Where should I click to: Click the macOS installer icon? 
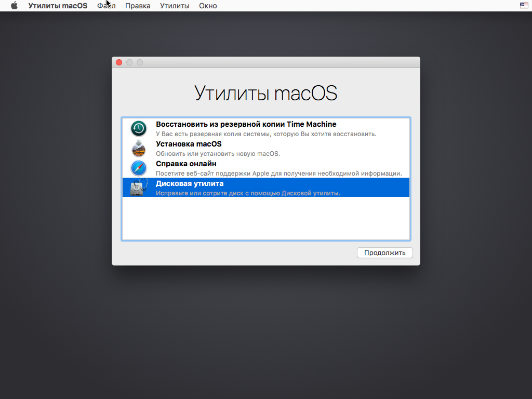coord(139,148)
